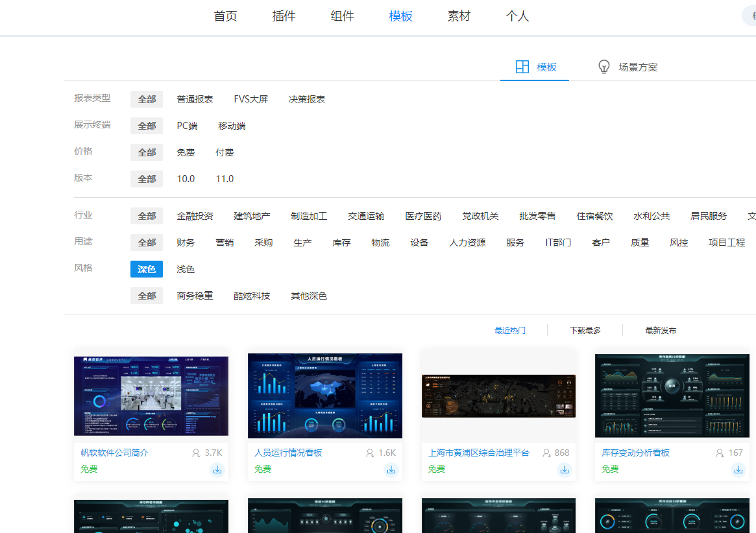Download the 库存变动分析看板 template
756x533 pixels.
[x=738, y=469]
